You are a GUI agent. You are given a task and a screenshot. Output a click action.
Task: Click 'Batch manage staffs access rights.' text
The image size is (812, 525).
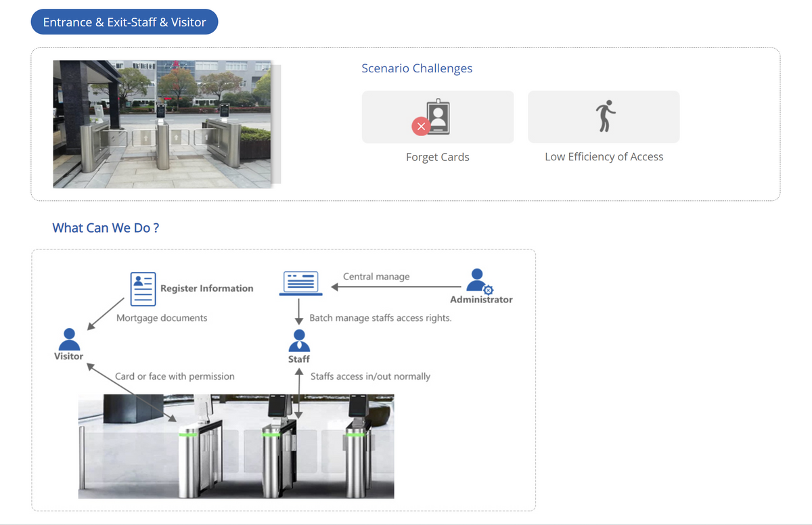380,318
